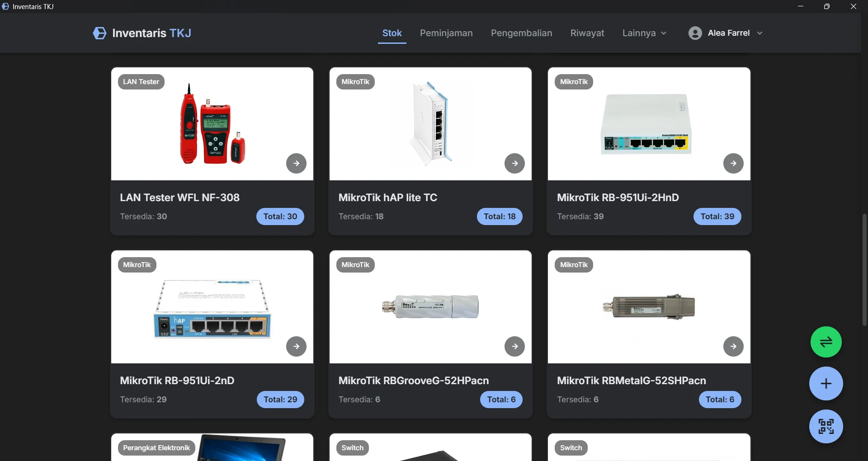The image size is (868, 461).
Task: Click the MikroTik RB-951Ui-2nD title
Action: coord(177,381)
